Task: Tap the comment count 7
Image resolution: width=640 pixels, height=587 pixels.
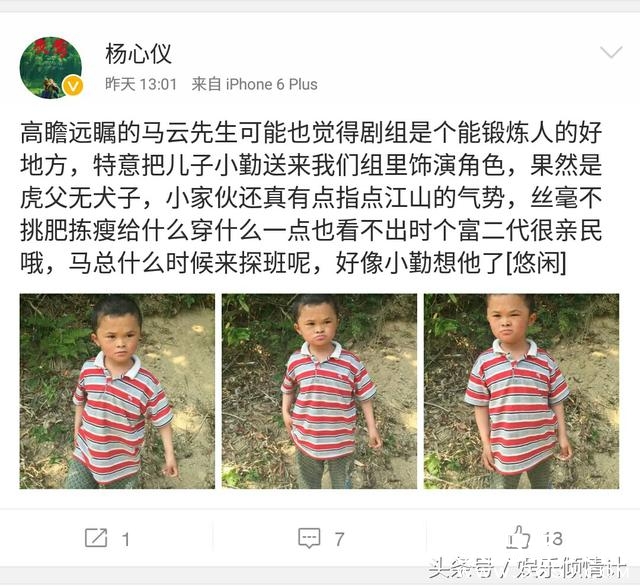Action: [339, 539]
